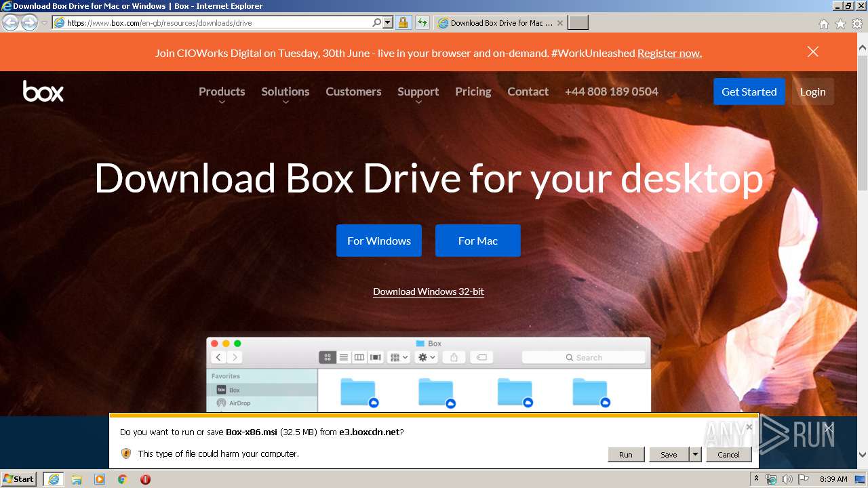
Task: Click Run in the download bar
Action: [626, 455]
